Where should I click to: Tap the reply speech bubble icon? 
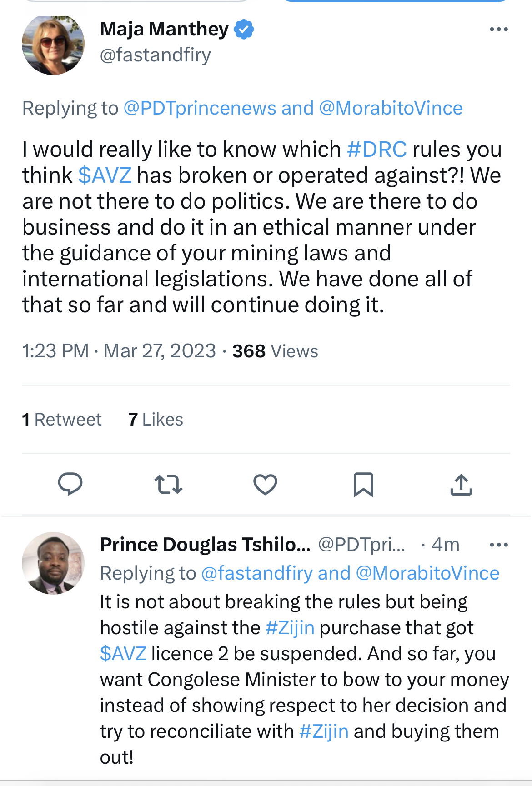point(70,484)
